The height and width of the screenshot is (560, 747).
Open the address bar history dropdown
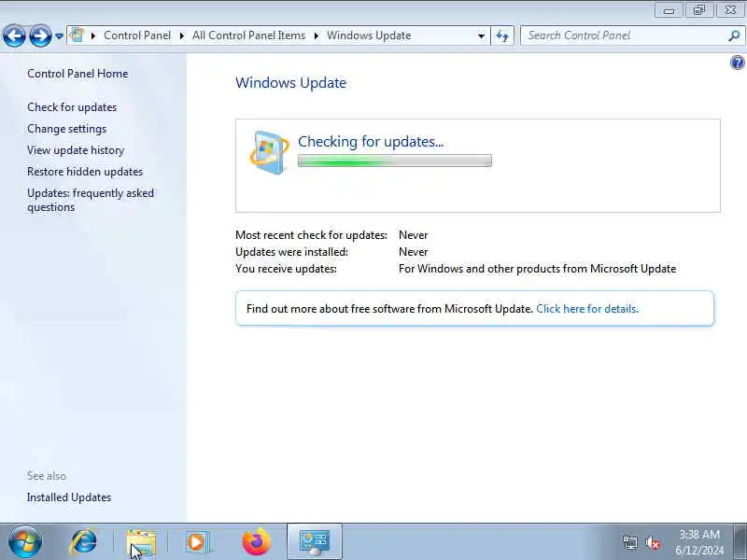click(481, 35)
